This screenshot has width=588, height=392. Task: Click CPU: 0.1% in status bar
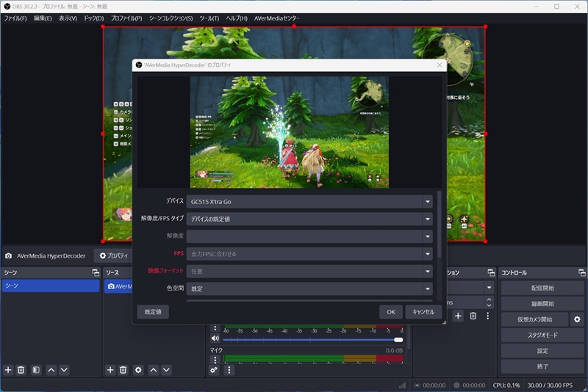pos(506,385)
